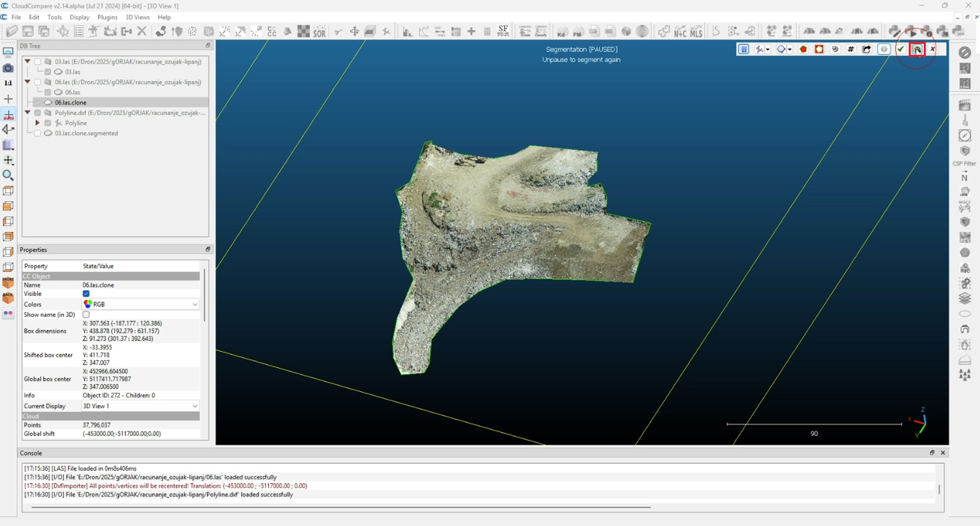Enable the Show name (in 3D) checkbox

click(86, 315)
